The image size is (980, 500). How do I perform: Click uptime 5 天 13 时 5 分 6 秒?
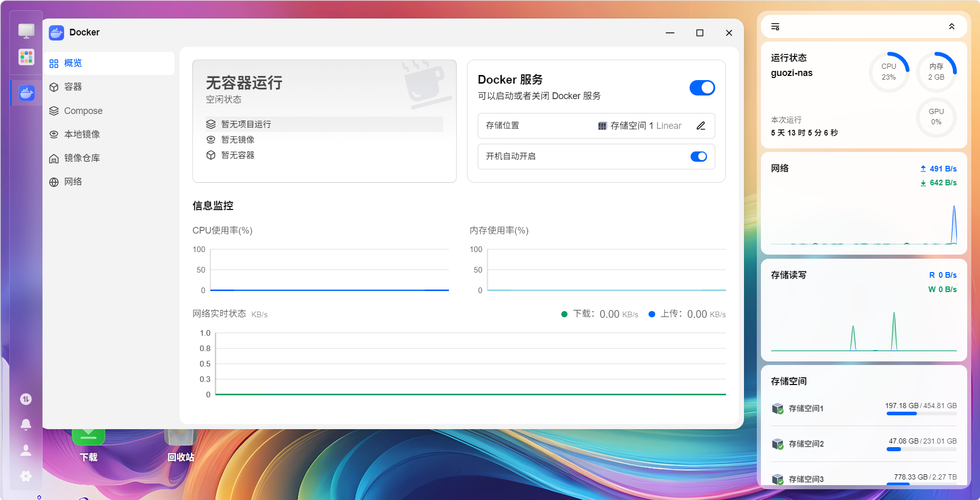coord(805,133)
